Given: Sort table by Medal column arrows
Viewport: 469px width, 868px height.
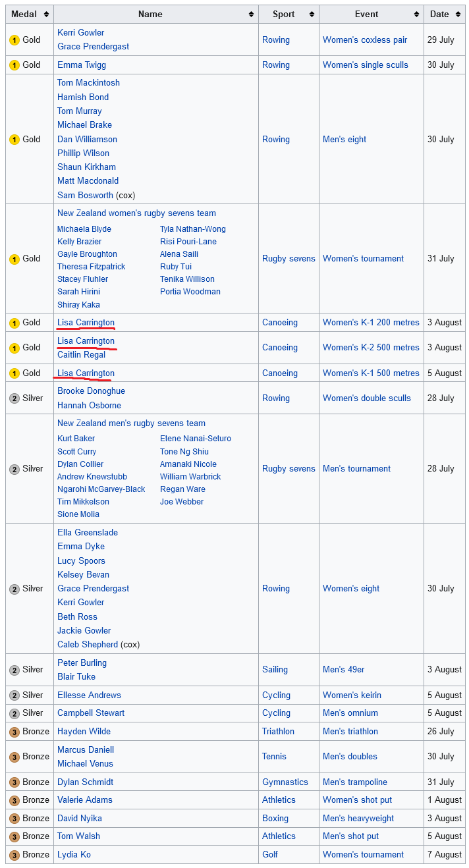Looking at the screenshot, I should 46,14.
